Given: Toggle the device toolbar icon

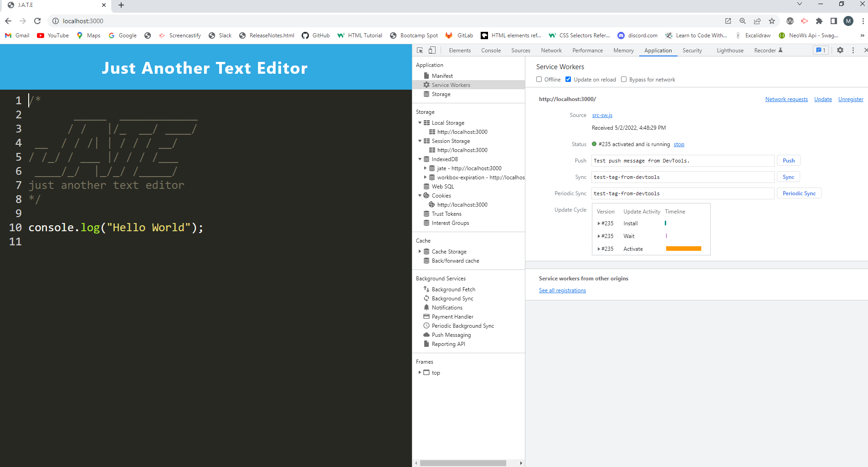Looking at the screenshot, I should pyautogui.click(x=431, y=50).
